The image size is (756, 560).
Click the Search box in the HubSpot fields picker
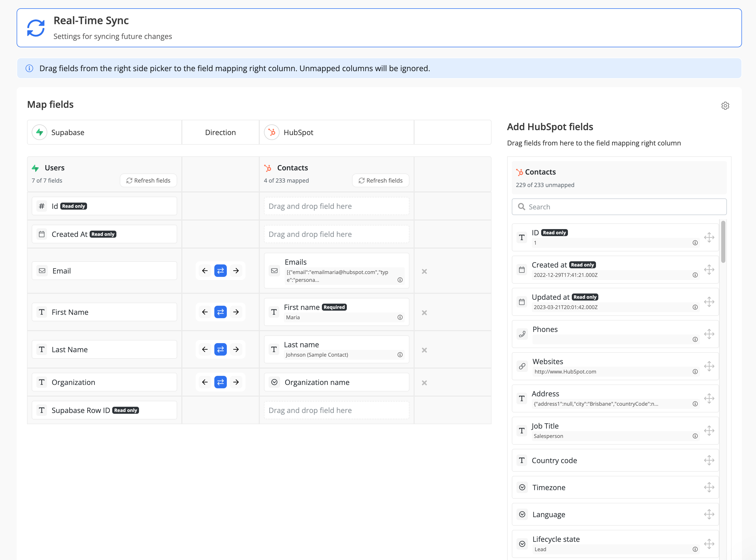(619, 207)
